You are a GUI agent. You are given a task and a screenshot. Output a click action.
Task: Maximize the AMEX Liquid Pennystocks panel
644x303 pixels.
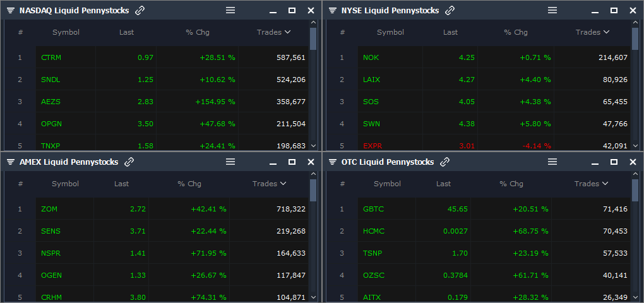point(292,162)
